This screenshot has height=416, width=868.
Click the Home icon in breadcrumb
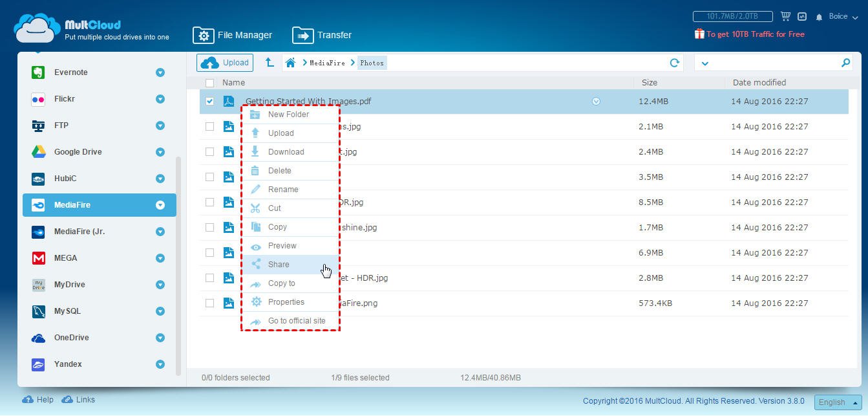[291, 63]
